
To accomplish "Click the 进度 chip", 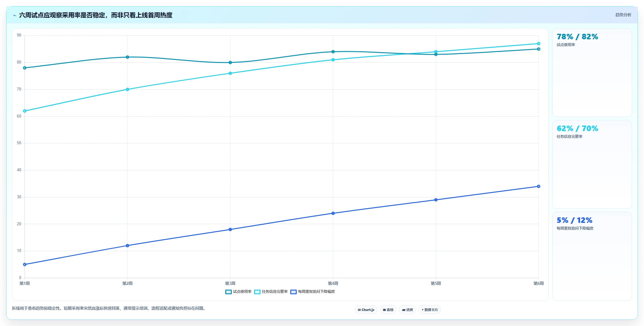I will point(407,310).
